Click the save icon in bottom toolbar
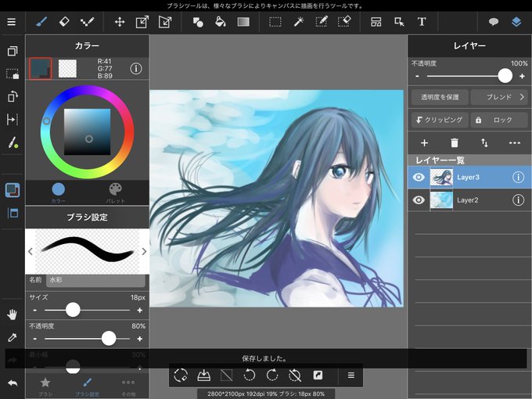Viewport: 532px width, 399px height. pyautogui.click(x=203, y=376)
